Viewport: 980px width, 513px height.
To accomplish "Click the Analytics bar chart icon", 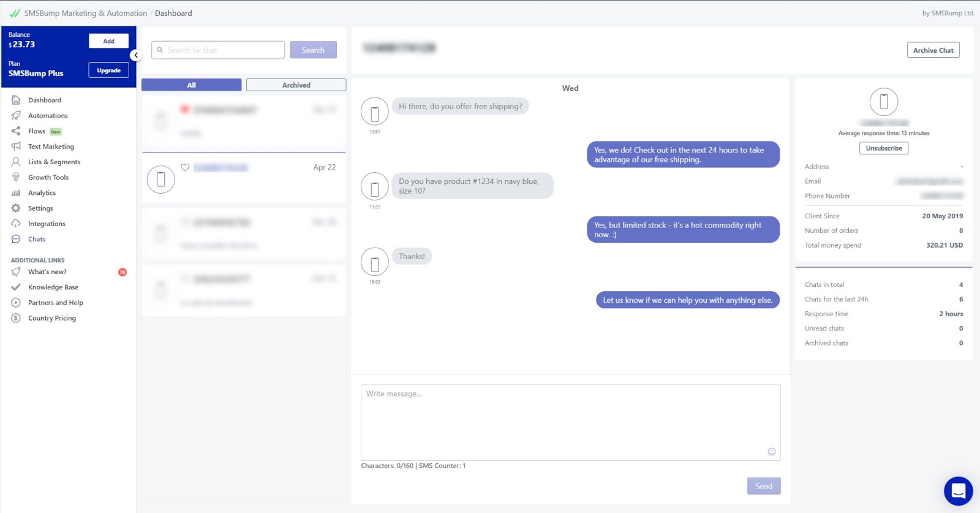I will pos(16,192).
